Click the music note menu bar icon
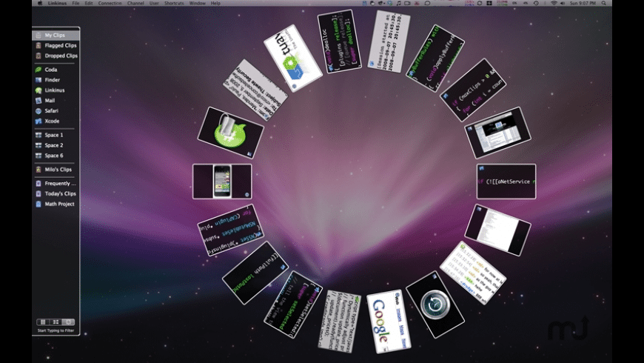Screen dimensions: 644x363 (x=398, y=3)
